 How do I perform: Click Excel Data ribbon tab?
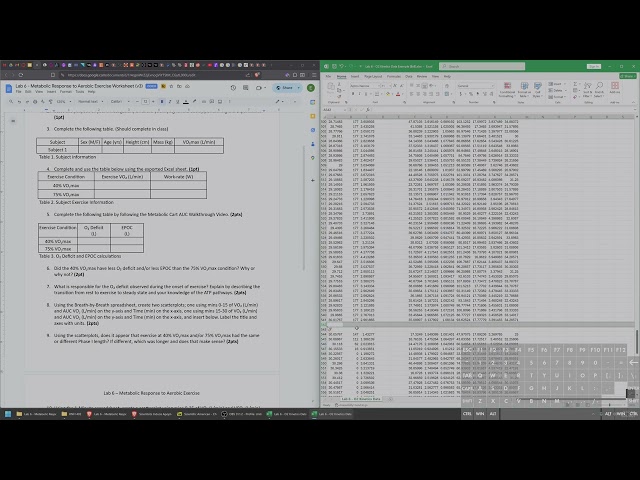pyautogui.click(x=409, y=76)
